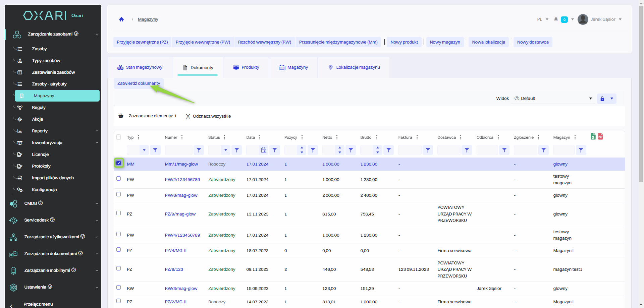Export the table to Excel

coord(593,136)
